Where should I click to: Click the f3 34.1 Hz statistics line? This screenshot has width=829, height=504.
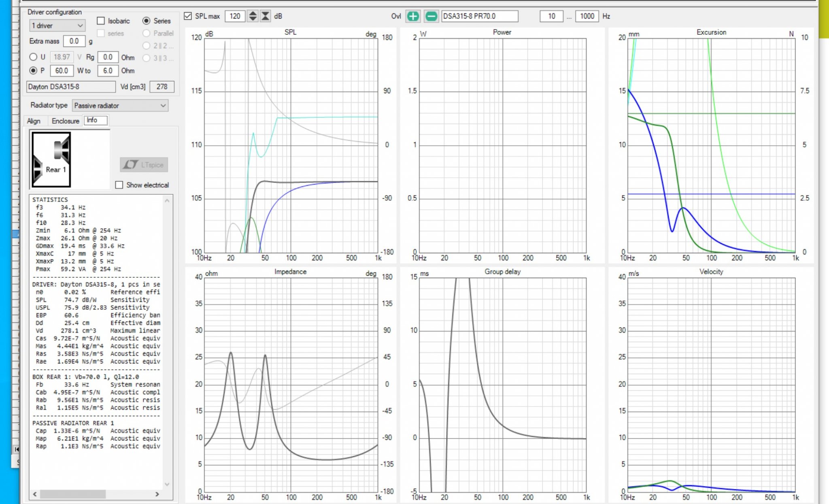tap(60, 207)
